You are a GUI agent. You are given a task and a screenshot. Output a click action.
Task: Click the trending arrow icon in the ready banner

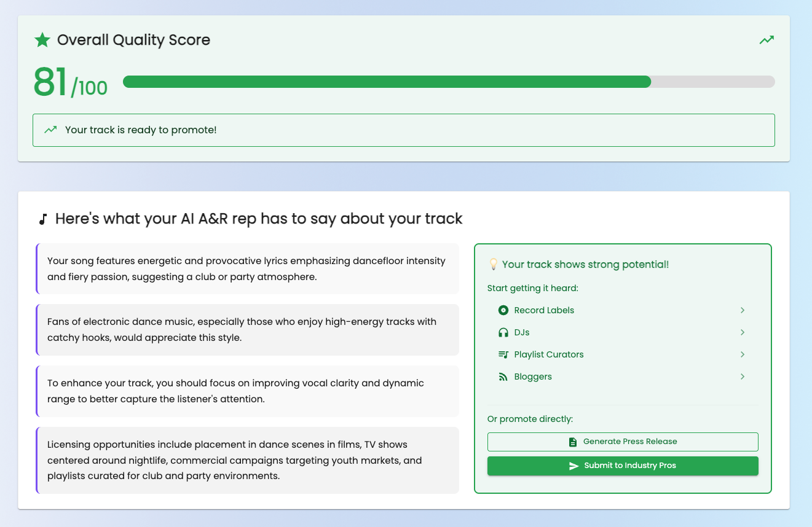click(x=50, y=130)
